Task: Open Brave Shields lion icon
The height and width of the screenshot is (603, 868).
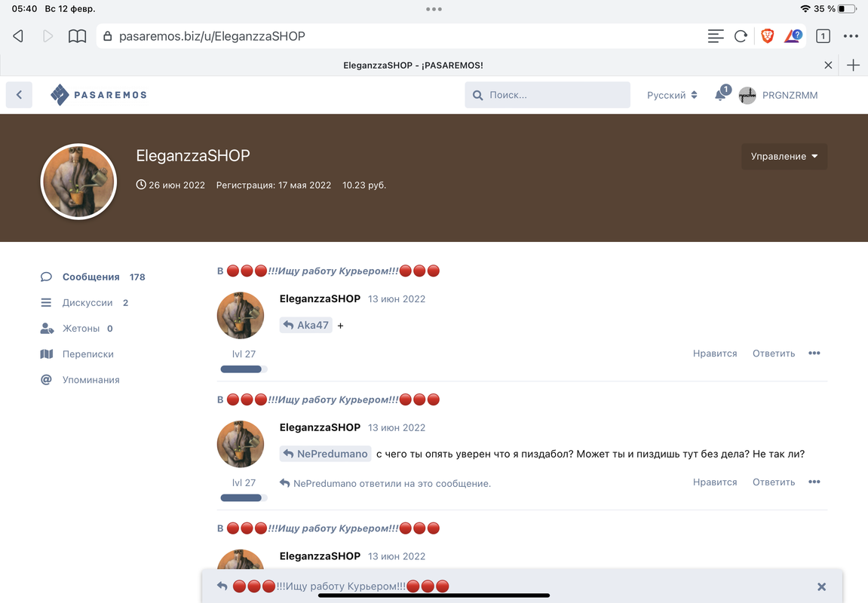Action: pos(767,36)
